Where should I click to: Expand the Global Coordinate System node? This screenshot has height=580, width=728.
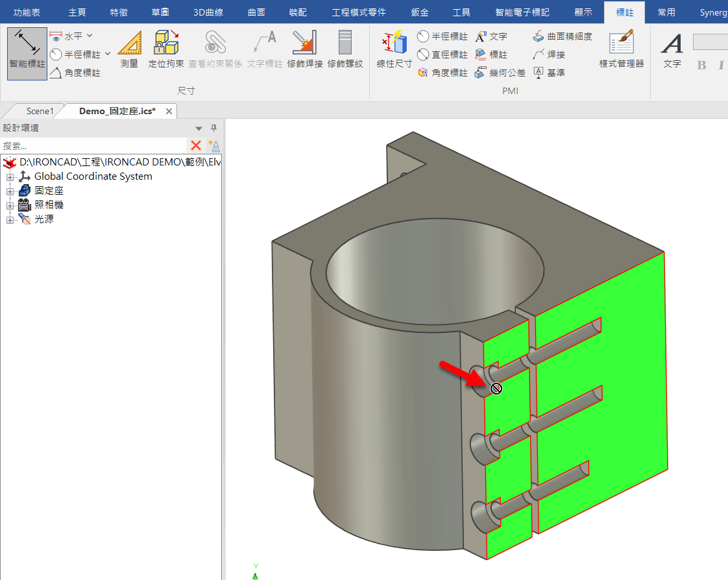(x=9, y=176)
